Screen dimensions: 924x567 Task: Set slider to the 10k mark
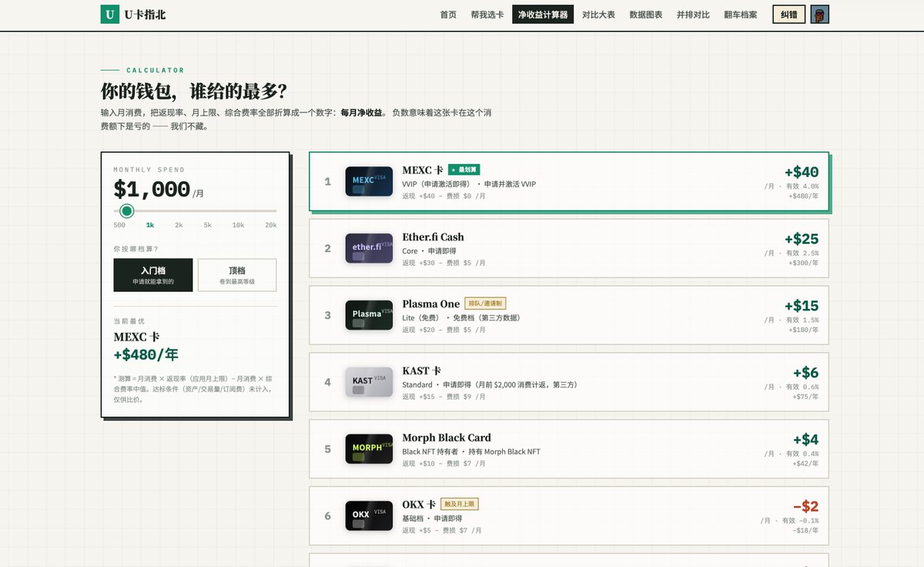pos(238,225)
